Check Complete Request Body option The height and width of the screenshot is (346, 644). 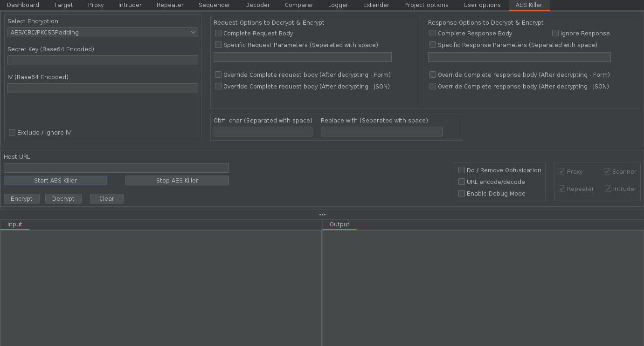point(218,33)
